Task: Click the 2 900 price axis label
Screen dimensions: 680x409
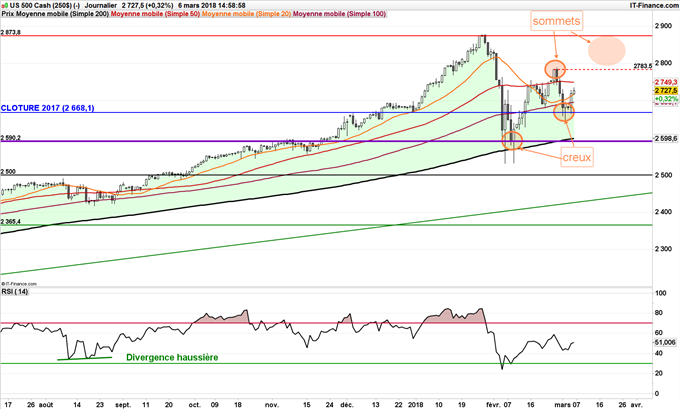Action: click(x=664, y=26)
